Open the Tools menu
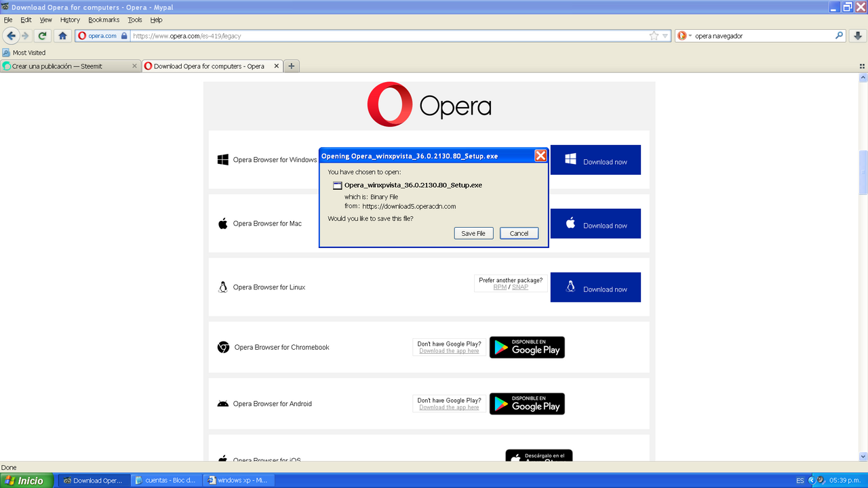This screenshot has height=488, width=868. [135, 20]
